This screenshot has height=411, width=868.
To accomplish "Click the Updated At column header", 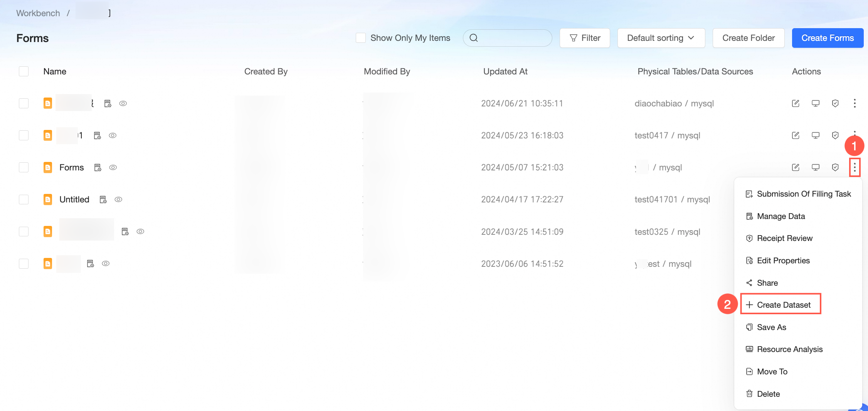I will [505, 71].
